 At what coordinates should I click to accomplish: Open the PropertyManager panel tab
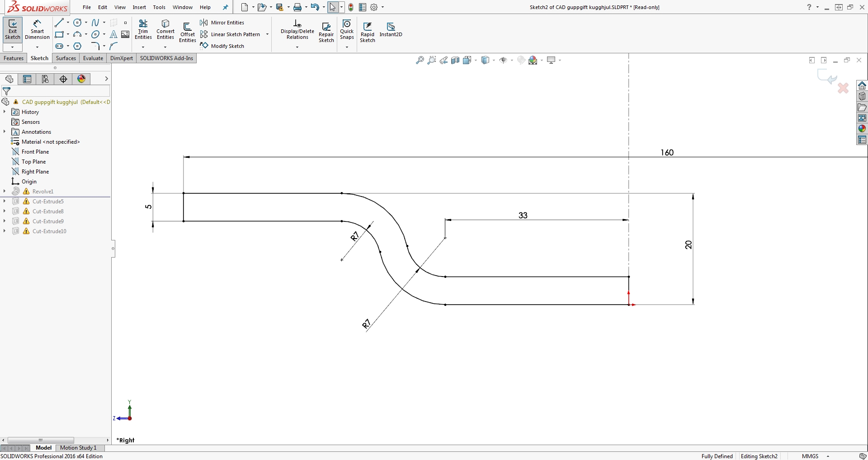point(27,79)
